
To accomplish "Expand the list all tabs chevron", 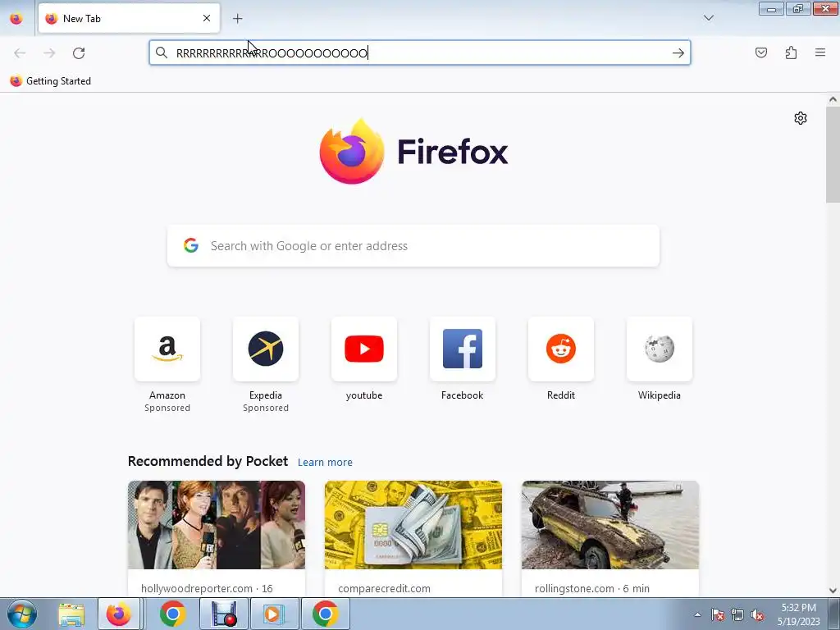I will coord(708,18).
